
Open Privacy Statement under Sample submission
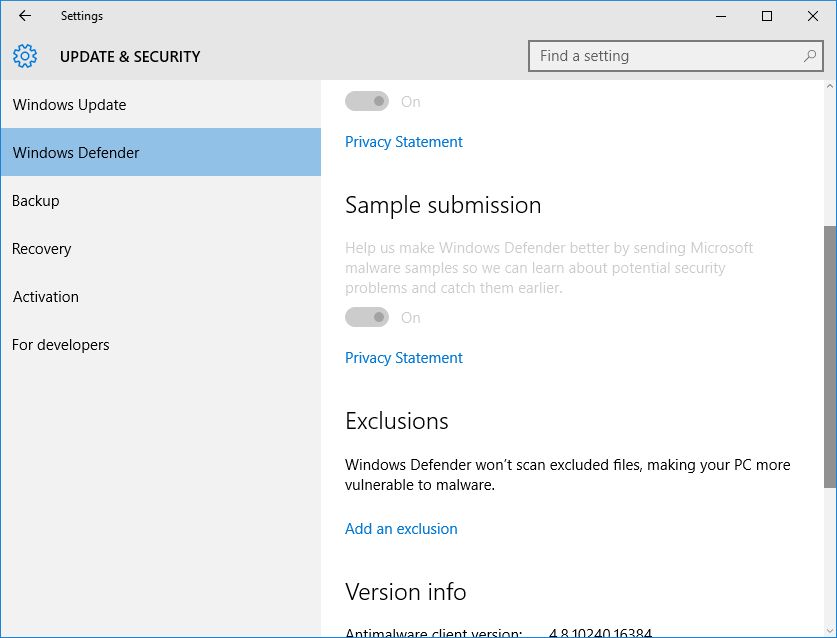404,358
